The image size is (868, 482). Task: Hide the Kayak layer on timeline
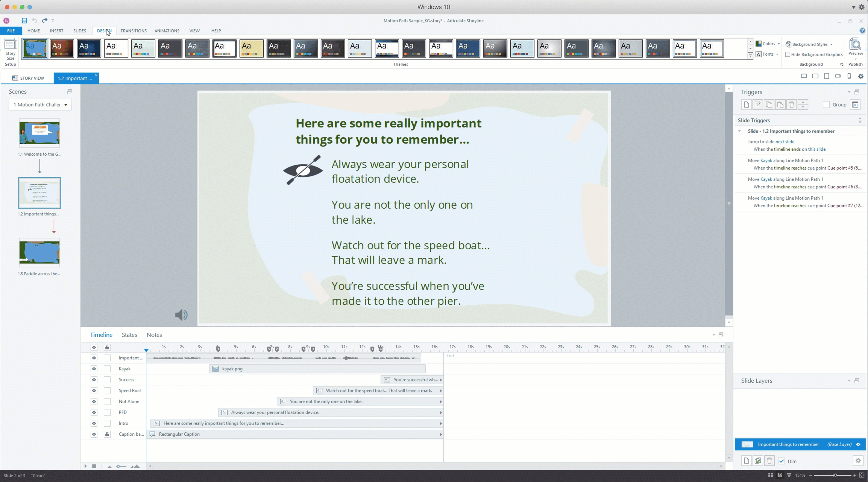(x=94, y=369)
